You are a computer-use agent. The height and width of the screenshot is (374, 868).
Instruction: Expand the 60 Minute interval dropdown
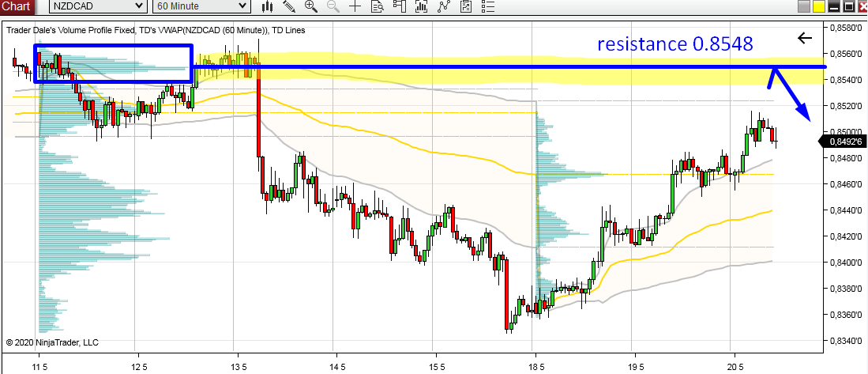point(201,6)
